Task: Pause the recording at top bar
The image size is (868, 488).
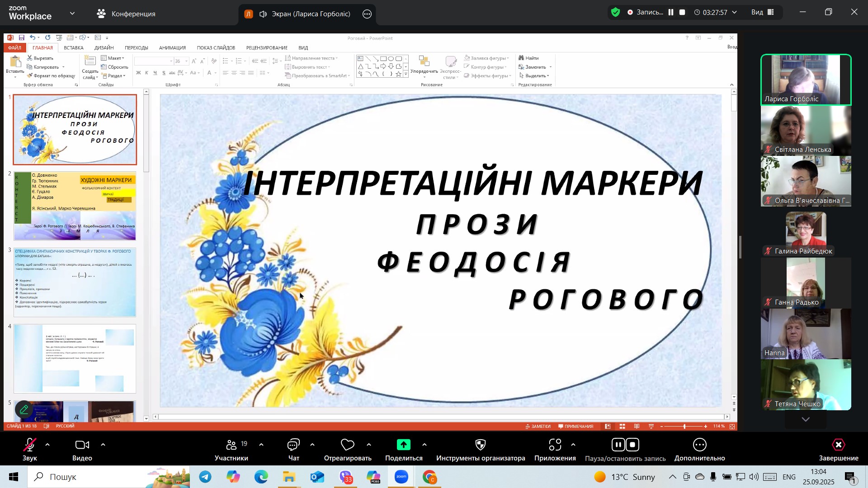Action: click(x=671, y=13)
